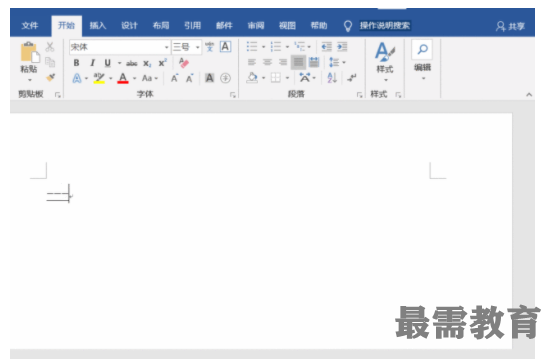Viewport: 547px width, 362px height.
Task: Increase paragraph indent
Action: tap(342, 46)
